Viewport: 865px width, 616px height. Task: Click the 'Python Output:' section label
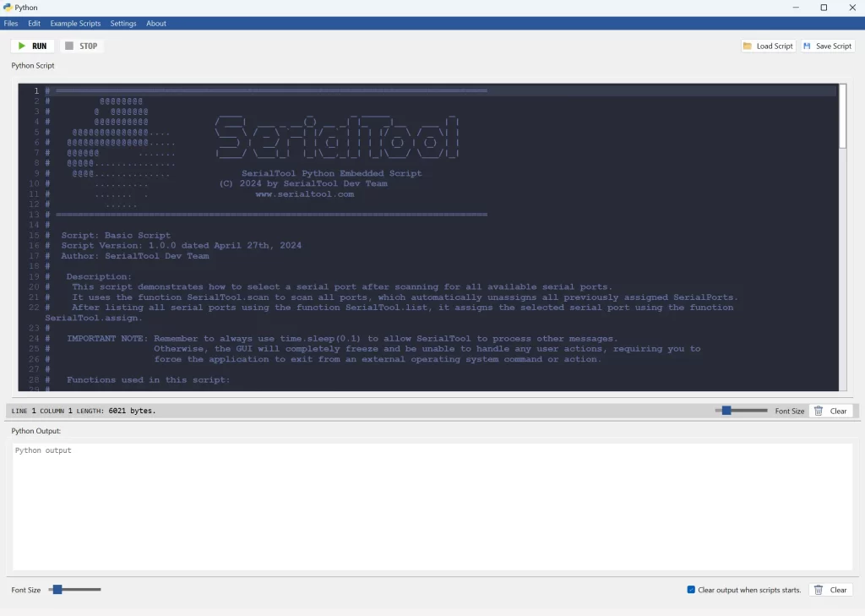point(35,431)
